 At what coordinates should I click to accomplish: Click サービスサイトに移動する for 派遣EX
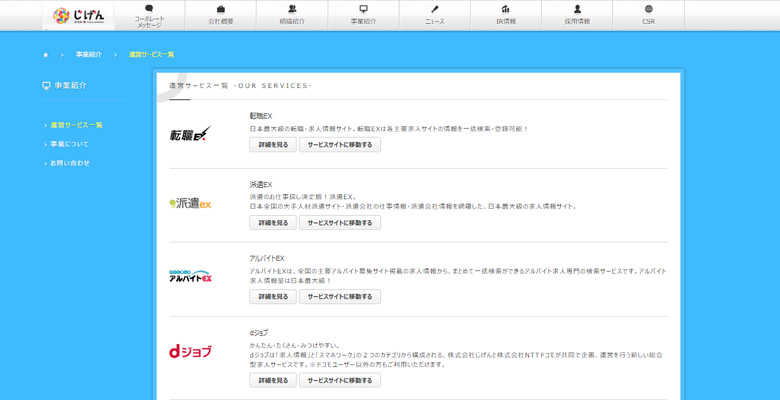(340, 223)
